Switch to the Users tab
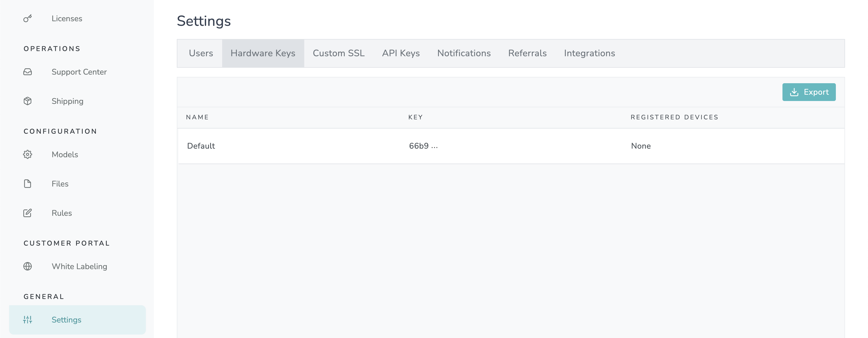 pyautogui.click(x=201, y=53)
